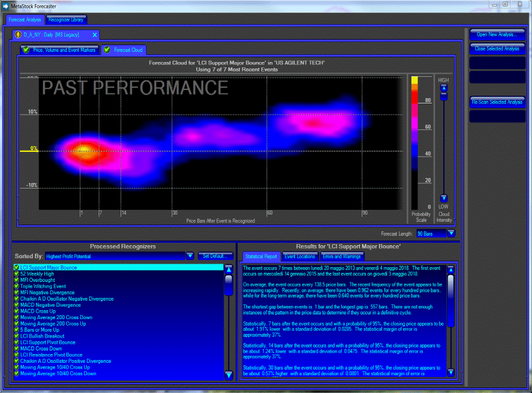This screenshot has width=532, height=393.
Task: Decrease cloud intensity with the LOW arrow
Action: pyautogui.click(x=443, y=198)
